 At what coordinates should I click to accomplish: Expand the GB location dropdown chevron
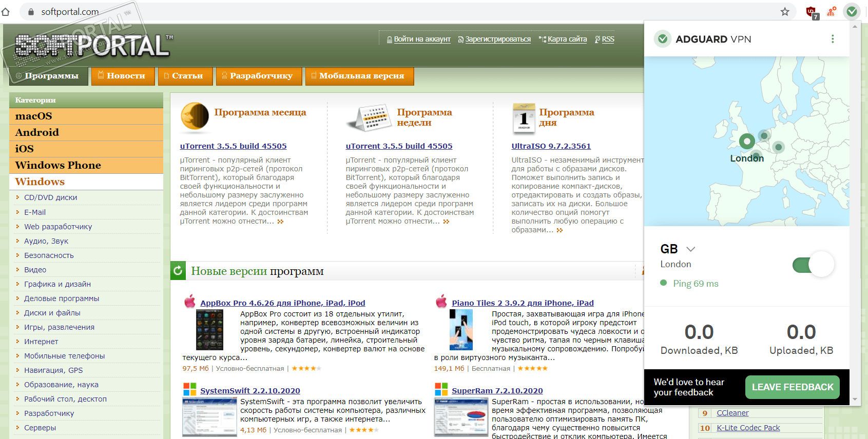(690, 249)
